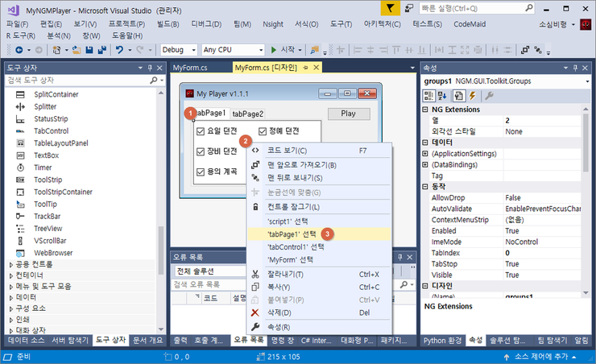
Task: Choose 복사(Y) in context menu
Action: (319, 287)
